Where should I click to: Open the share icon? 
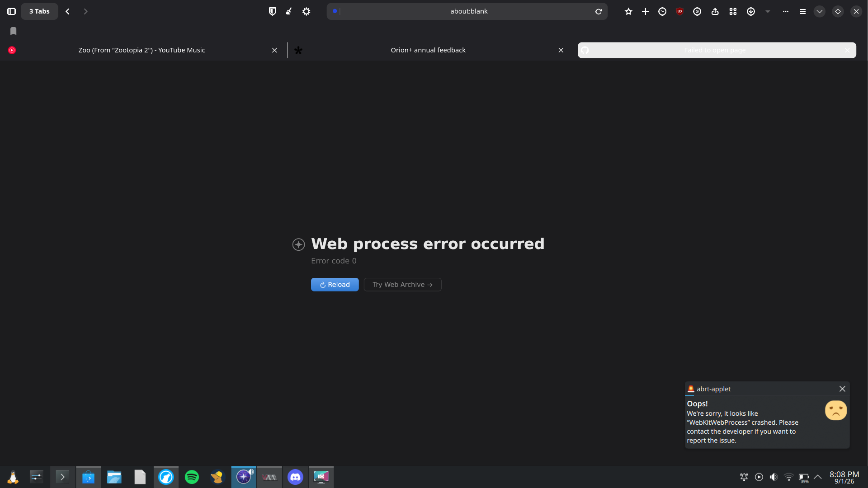(715, 11)
